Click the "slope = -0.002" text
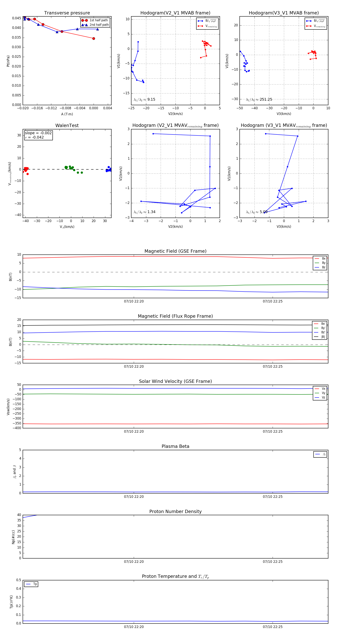The image size is (351, 644). 38,133
